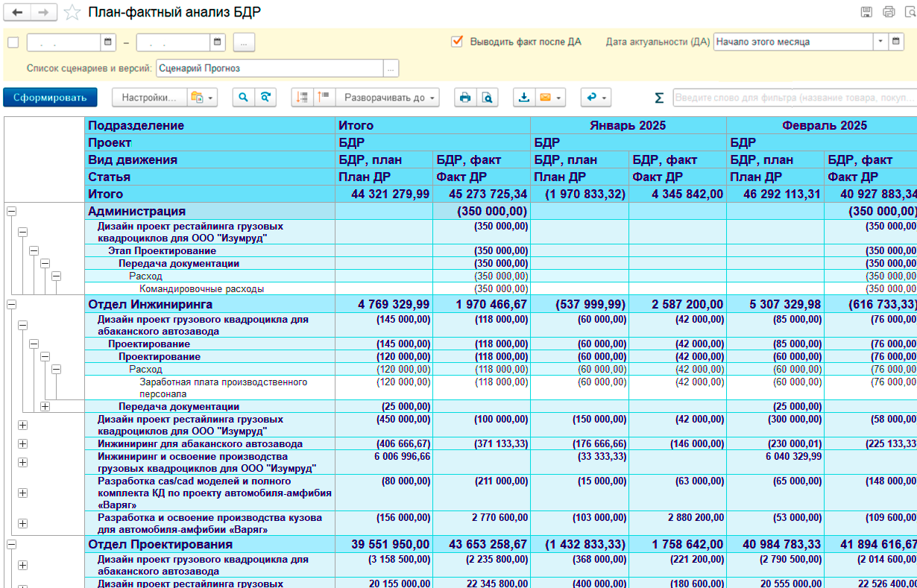Screen dimensions: 917x588
Task: Click the save report download icon
Action: (x=524, y=98)
